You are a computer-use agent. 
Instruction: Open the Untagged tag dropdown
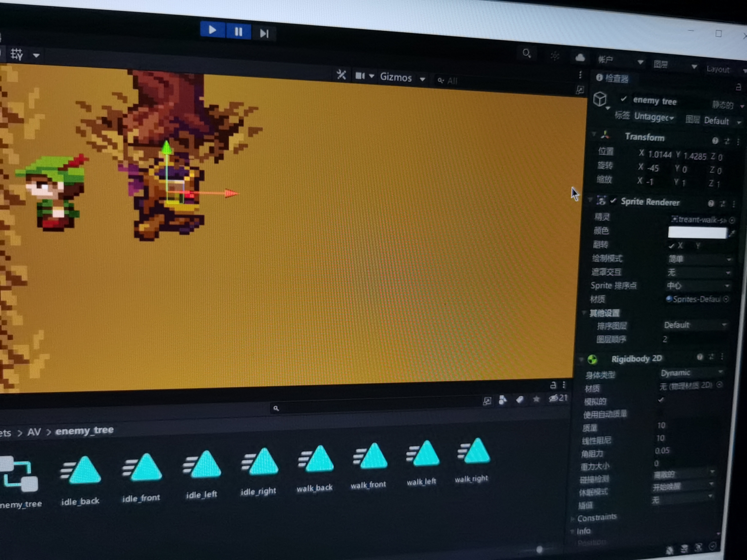point(654,117)
